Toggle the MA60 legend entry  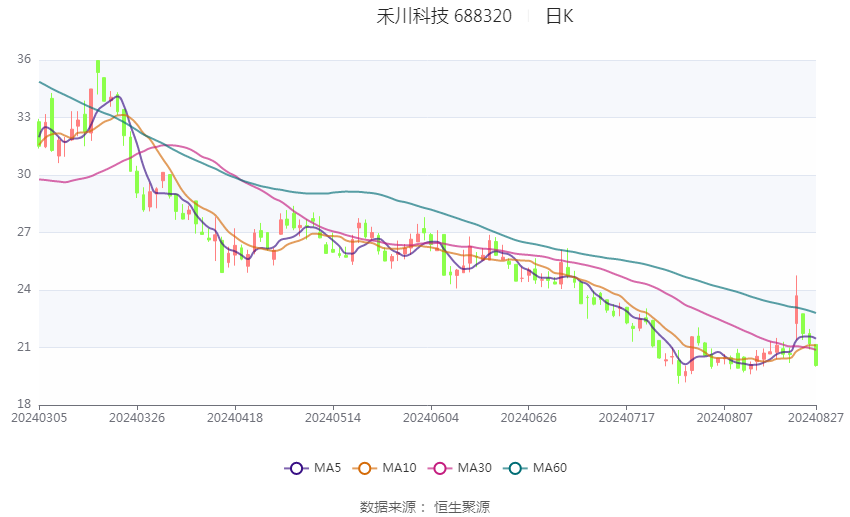tap(535, 468)
